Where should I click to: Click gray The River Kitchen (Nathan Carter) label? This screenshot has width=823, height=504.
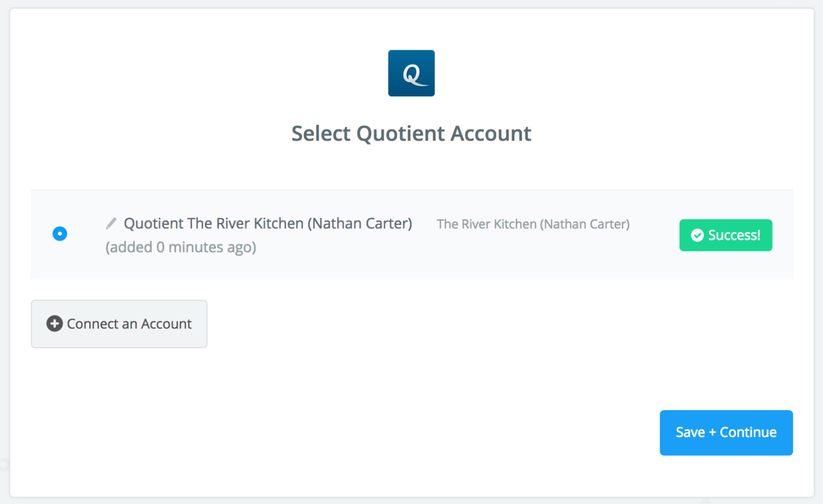[533, 224]
